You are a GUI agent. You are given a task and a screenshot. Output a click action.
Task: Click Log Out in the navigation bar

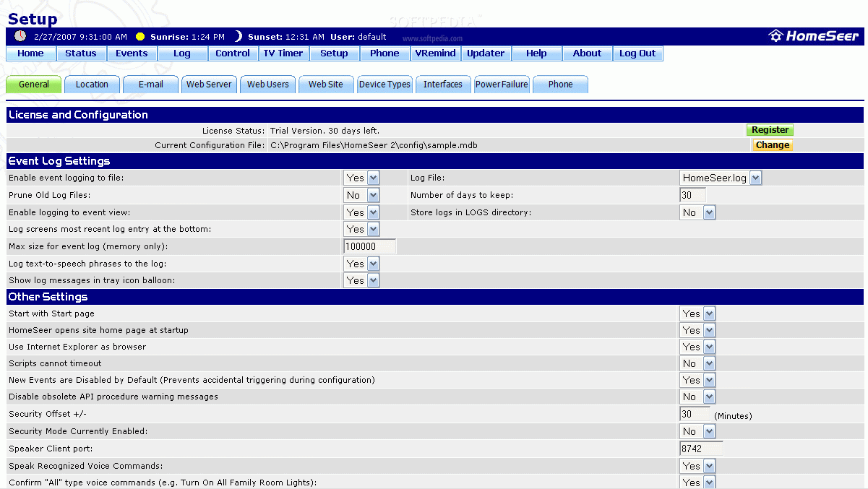coord(637,53)
